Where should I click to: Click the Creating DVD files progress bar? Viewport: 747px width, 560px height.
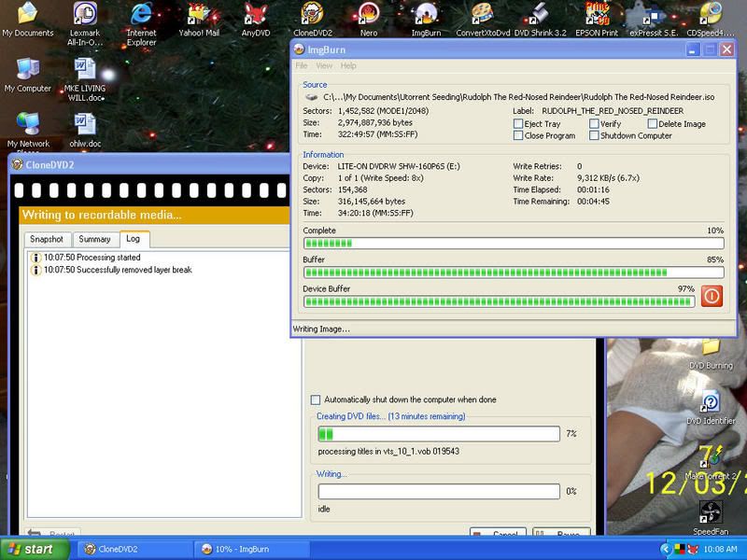439,434
